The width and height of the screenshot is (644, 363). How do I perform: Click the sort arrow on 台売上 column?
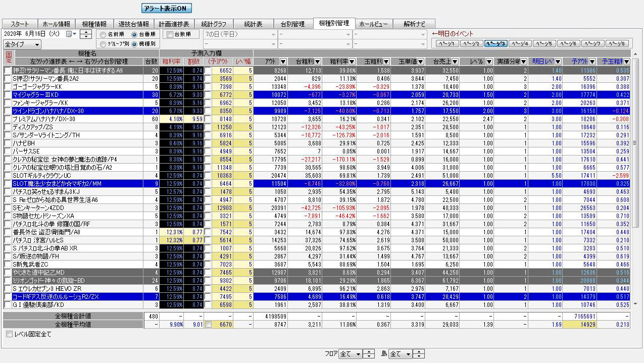coord(455,62)
